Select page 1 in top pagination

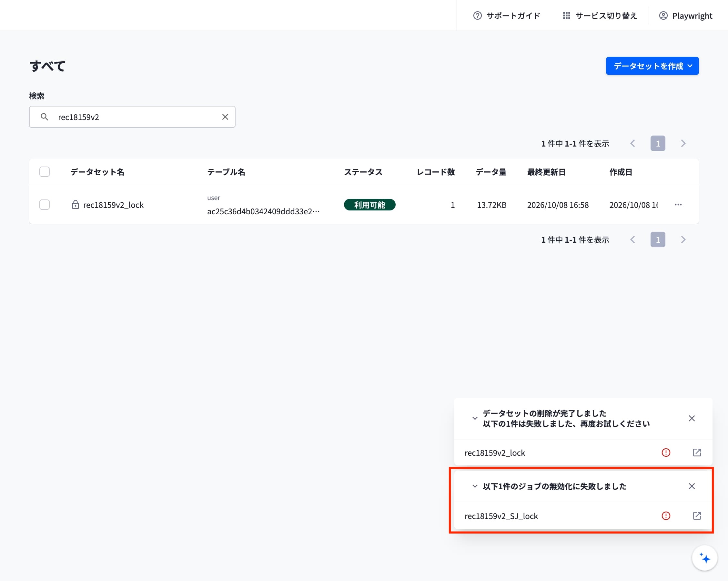point(657,143)
